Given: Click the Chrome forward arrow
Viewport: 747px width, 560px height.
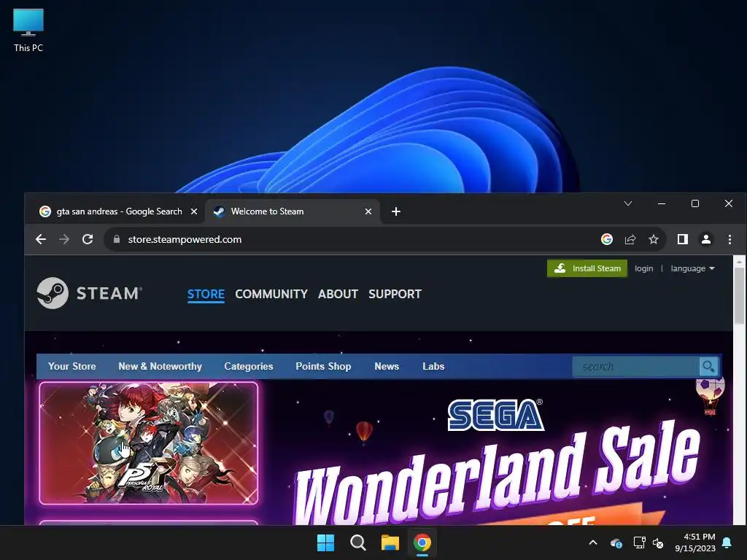Looking at the screenshot, I should 64,239.
